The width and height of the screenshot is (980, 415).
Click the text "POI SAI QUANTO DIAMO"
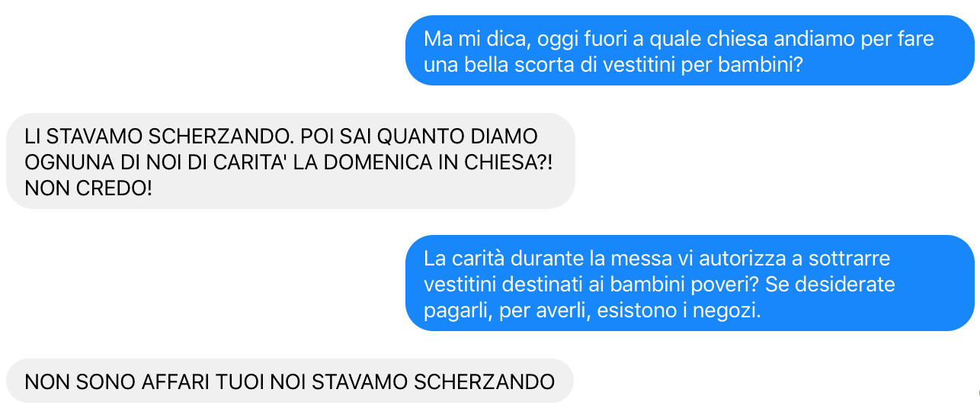(419, 137)
